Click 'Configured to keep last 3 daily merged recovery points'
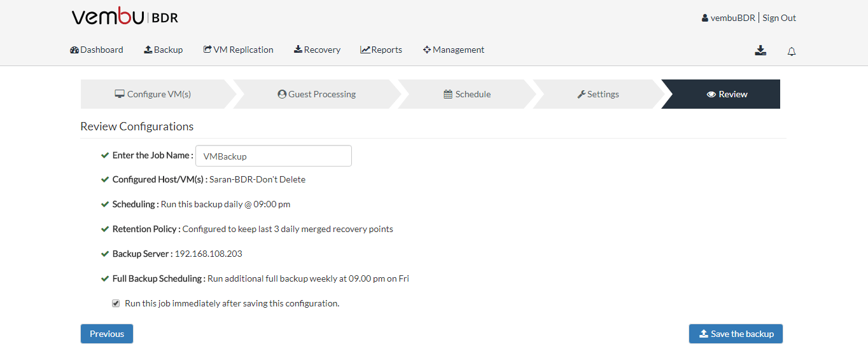Screen dimensions: 868x363 pyautogui.click(x=288, y=229)
